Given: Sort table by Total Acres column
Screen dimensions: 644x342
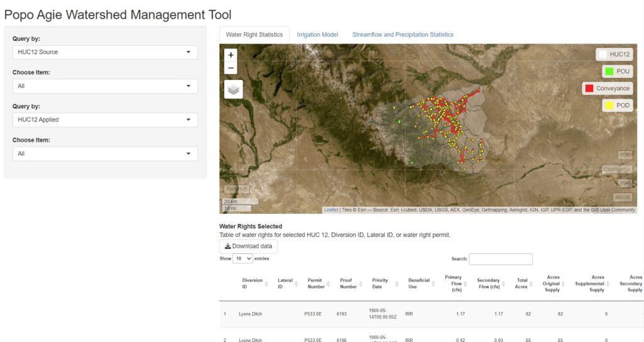Looking at the screenshot, I should [522, 284].
